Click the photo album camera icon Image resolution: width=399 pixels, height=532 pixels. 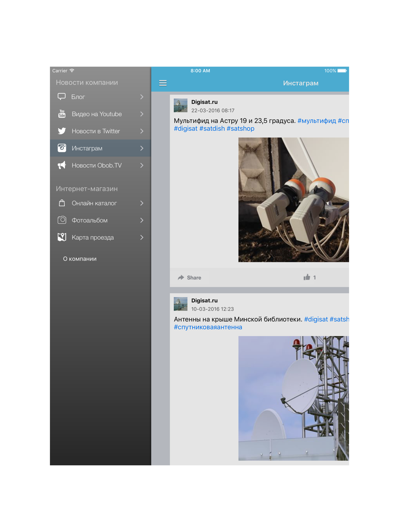click(x=62, y=220)
